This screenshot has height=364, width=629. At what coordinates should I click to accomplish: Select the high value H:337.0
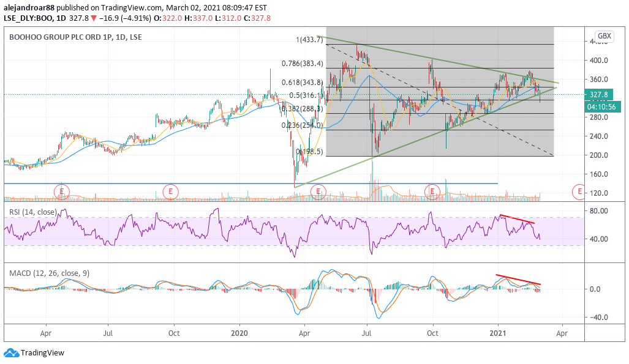(x=198, y=18)
